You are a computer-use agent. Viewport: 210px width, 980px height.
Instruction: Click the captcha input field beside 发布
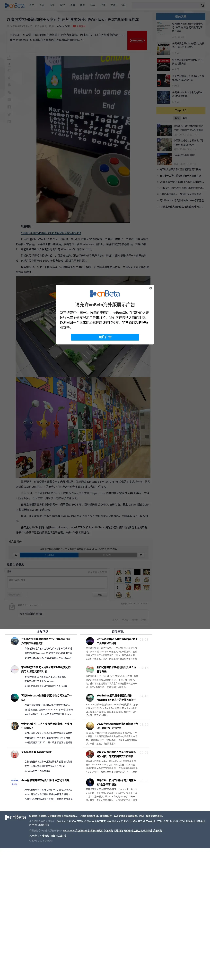pyautogui.click(x=15, y=595)
